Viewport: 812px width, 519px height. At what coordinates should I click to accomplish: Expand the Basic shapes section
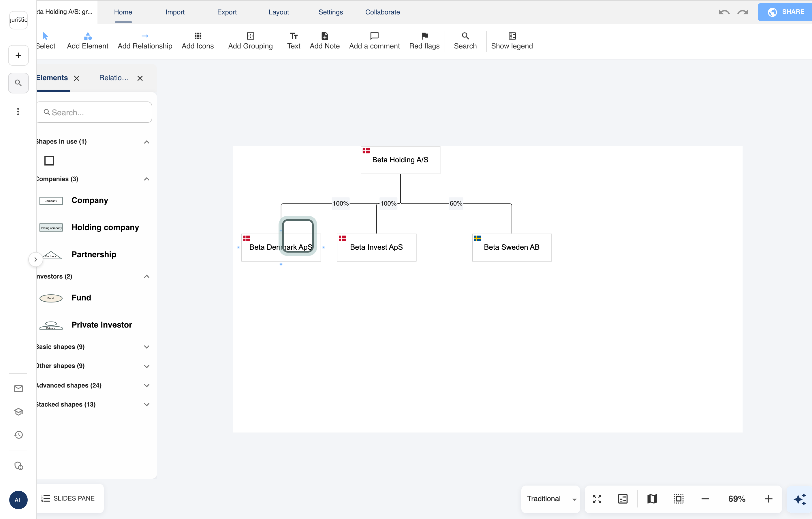pos(147,347)
